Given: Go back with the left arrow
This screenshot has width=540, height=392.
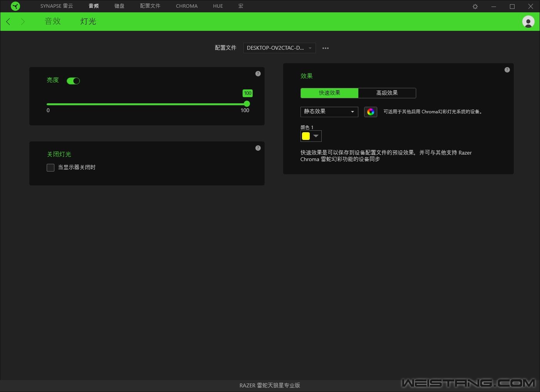Looking at the screenshot, I should pyautogui.click(x=8, y=22).
